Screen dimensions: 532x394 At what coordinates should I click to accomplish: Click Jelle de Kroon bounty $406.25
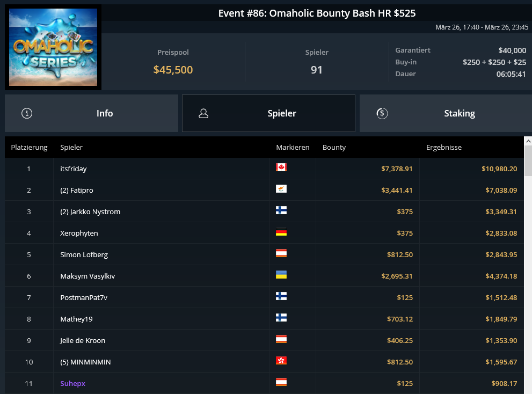coord(400,340)
